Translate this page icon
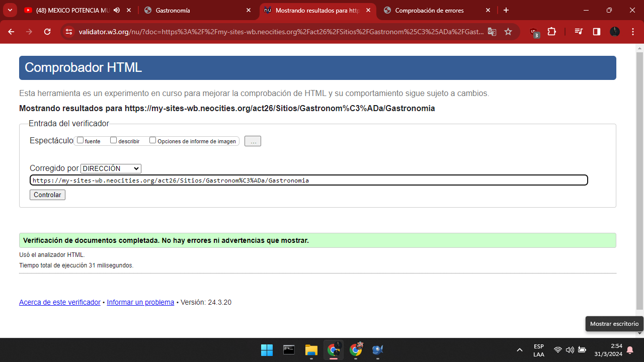The image size is (644, 362). 492,32
